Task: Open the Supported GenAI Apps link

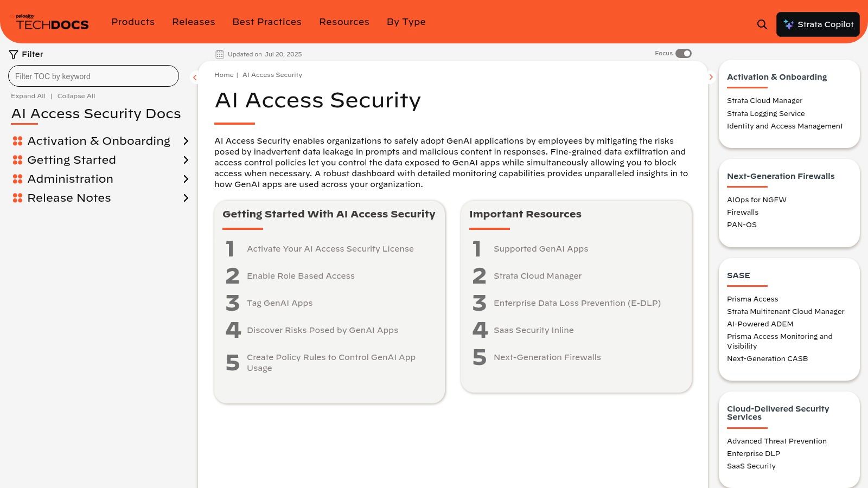Action: tap(540, 249)
